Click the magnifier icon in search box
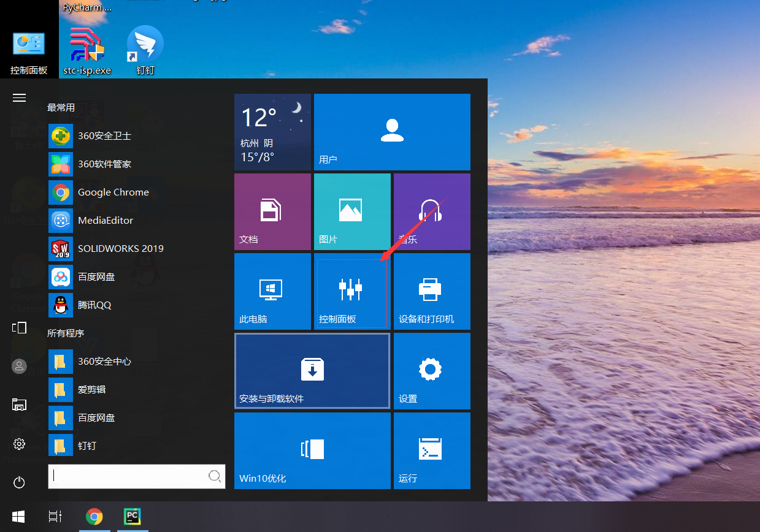 [215, 476]
